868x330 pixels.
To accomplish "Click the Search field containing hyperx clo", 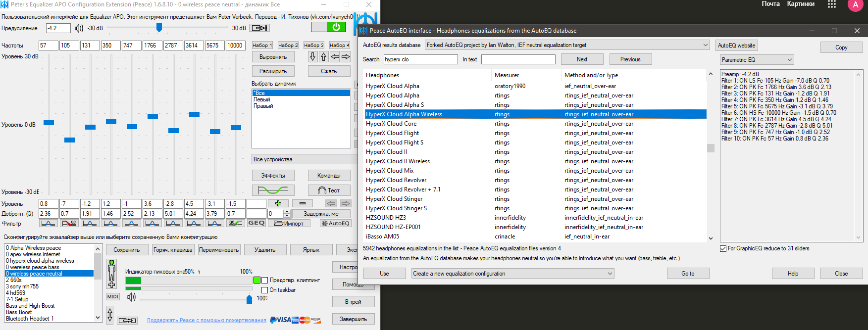I will [x=420, y=59].
